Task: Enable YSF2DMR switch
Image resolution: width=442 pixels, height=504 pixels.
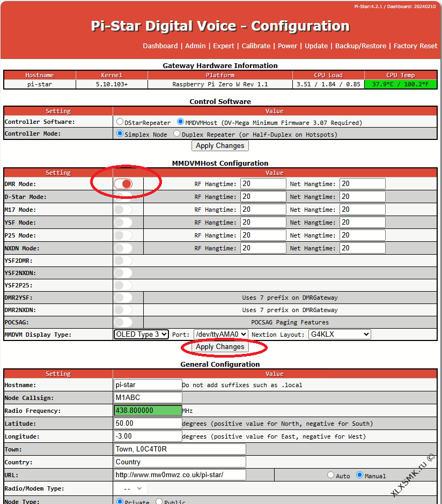Action: [123, 261]
